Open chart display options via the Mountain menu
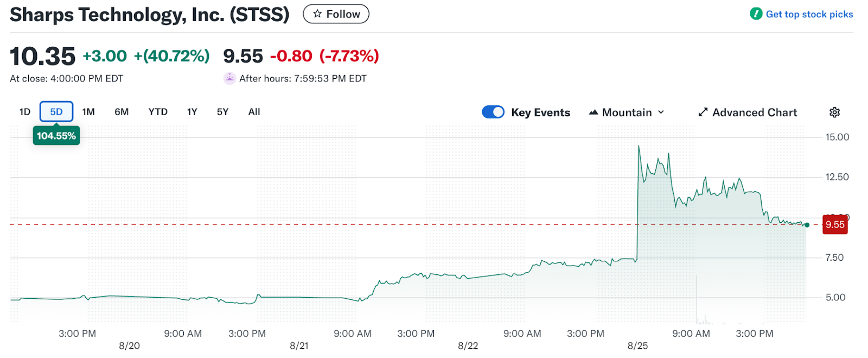Viewport: 868px width, 358px height. coord(627,112)
